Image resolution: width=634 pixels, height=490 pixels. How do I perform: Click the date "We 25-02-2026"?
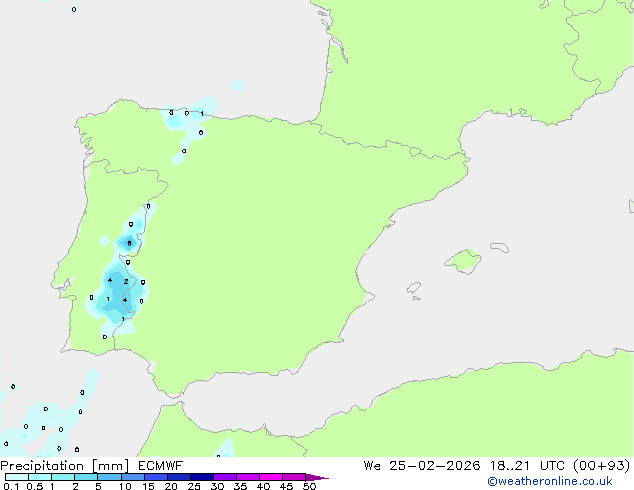coord(422,466)
